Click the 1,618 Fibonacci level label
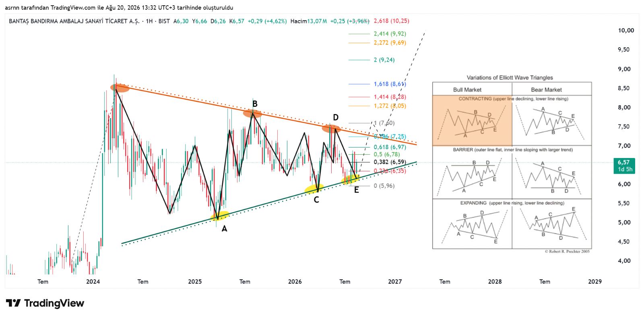This screenshot has height=318, width=644. (390, 84)
